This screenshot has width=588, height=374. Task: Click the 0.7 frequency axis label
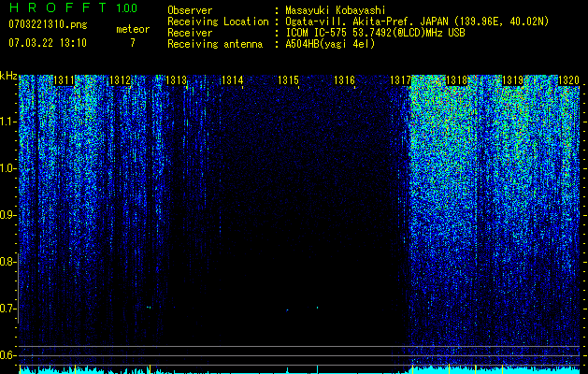[x=7, y=309]
